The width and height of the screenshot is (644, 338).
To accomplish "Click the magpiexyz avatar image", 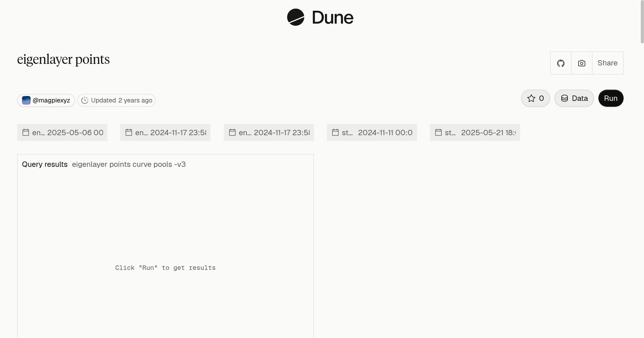I will click(x=26, y=100).
